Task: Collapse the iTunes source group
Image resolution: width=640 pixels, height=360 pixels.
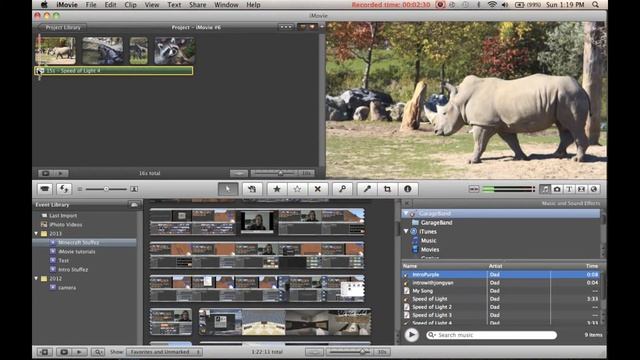Action: pos(406,231)
